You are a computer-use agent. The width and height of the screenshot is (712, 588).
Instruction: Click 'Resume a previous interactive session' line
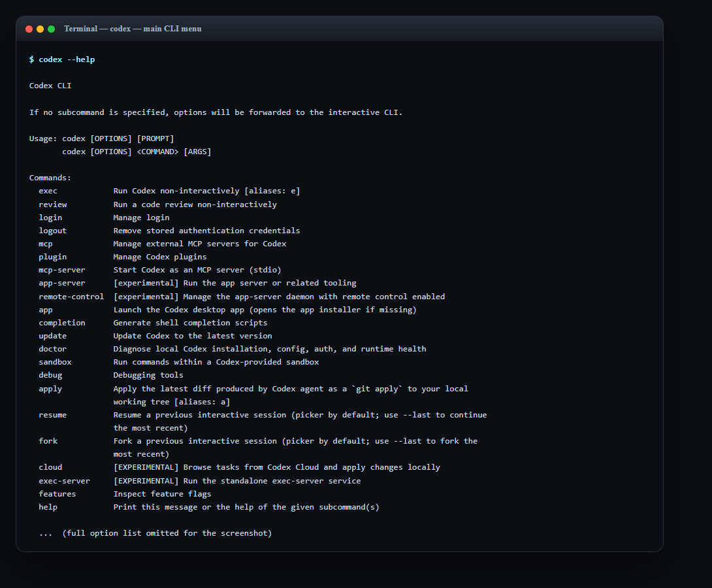coord(300,415)
